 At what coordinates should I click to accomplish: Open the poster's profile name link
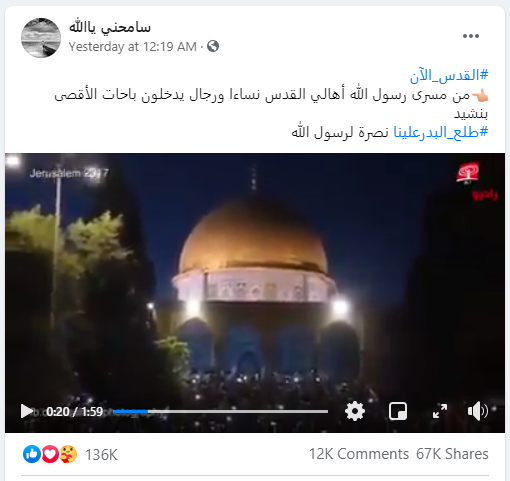[110, 27]
